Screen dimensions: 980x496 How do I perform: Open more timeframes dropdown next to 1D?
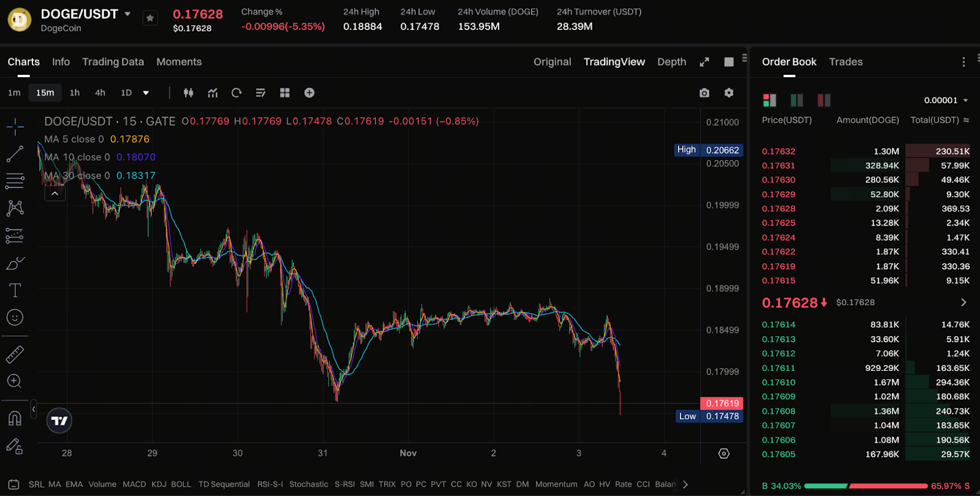click(x=146, y=93)
